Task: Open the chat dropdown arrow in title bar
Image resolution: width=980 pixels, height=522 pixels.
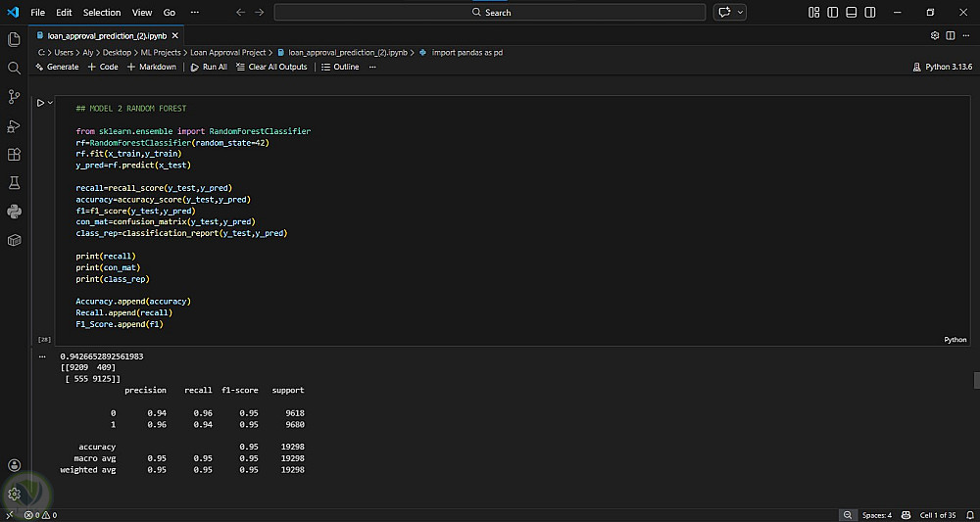Action: click(x=739, y=12)
